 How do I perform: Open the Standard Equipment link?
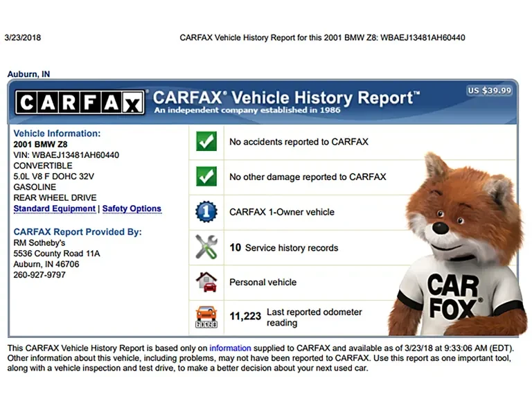tap(55, 209)
